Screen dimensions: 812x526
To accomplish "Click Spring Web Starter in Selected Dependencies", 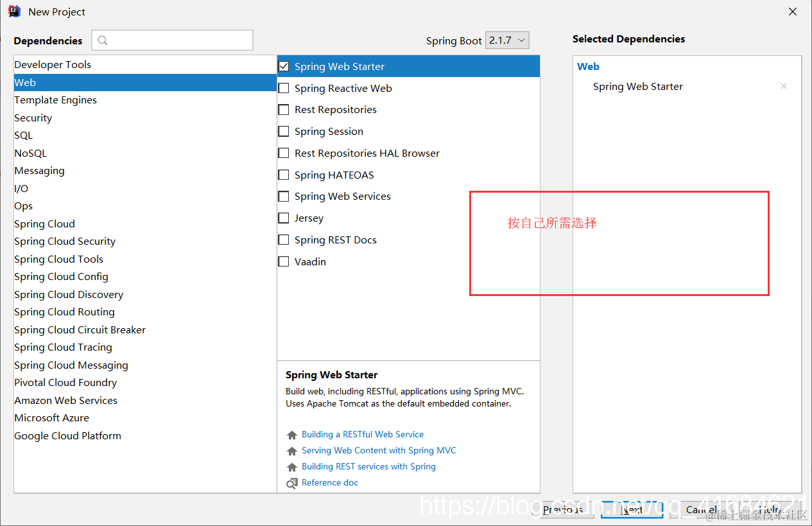I will click(638, 86).
